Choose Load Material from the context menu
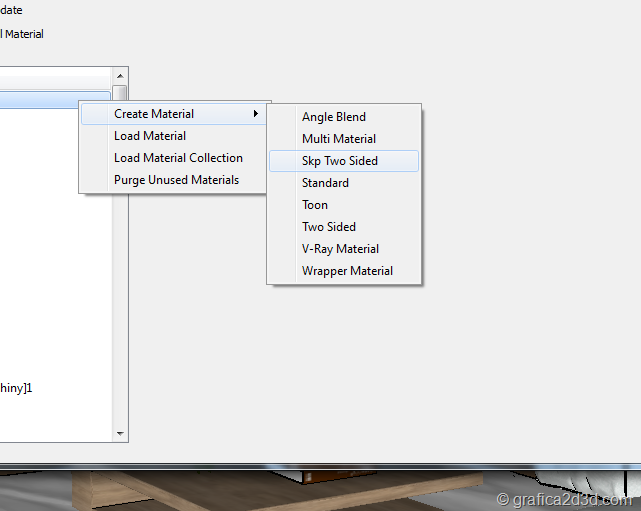This screenshot has height=511, width=641. click(x=150, y=136)
